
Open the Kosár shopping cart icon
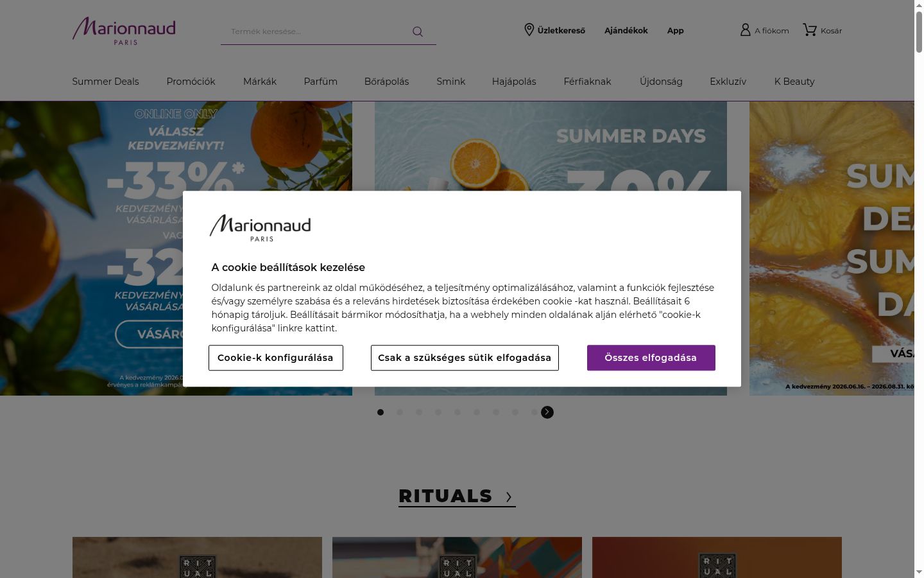click(x=810, y=30)
